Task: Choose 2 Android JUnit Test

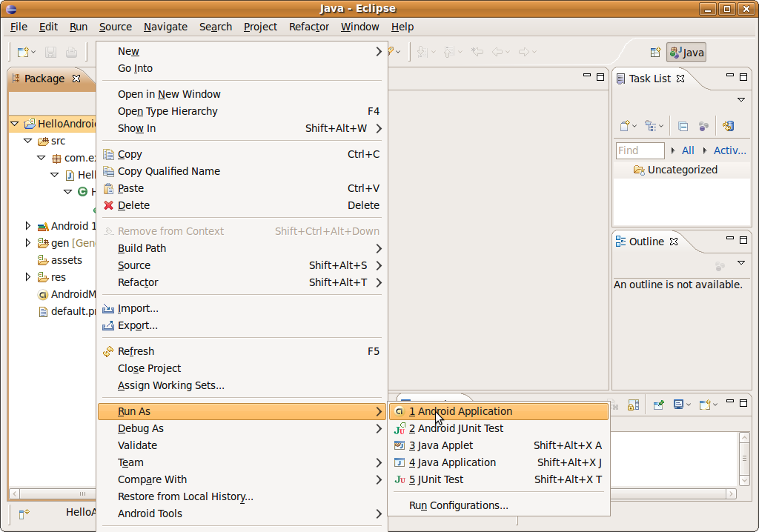Action: 499,428
